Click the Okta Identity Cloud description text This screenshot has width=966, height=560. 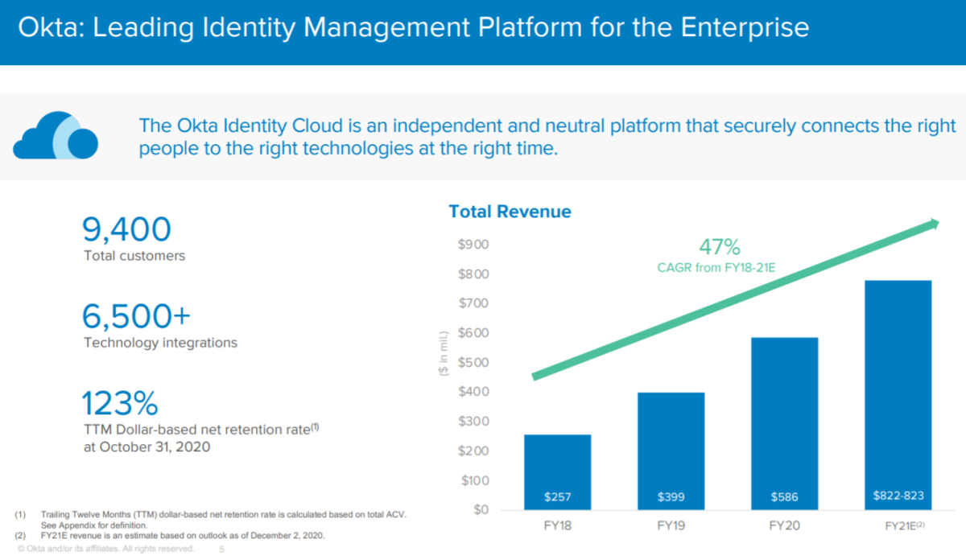point(547,137)
